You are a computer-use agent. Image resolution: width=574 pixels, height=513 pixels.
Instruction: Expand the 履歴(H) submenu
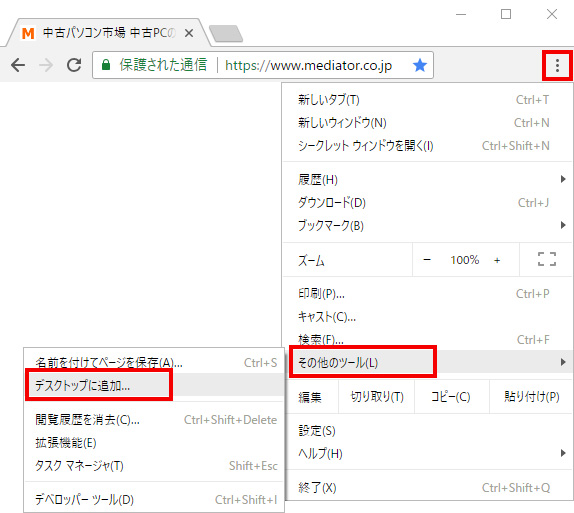pos(427,179)
